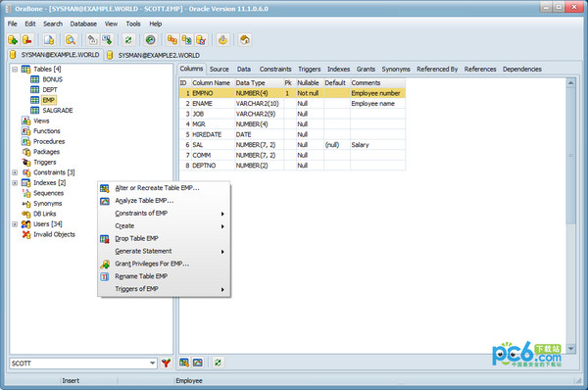Screen dimensions: 588x390
Task: Click the green refresh arrows toolbar icon
Action: 128,40
